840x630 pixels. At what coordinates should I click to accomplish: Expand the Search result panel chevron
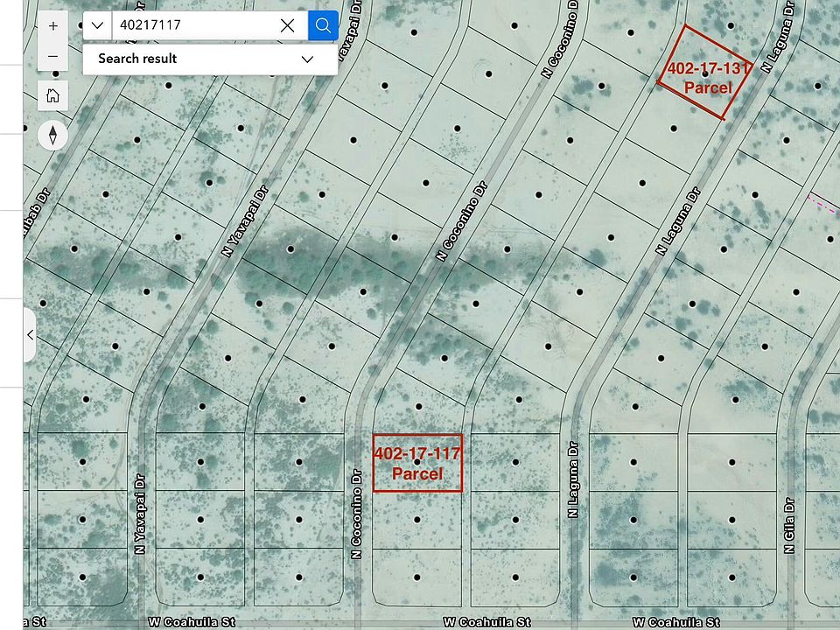coord(307,59)
